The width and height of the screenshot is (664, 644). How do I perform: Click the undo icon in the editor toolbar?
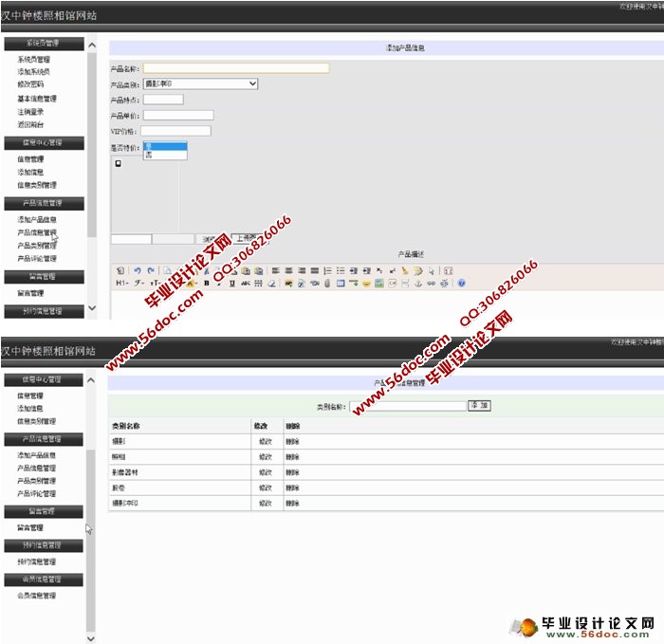pyautogui.click(x=138, y=270)
